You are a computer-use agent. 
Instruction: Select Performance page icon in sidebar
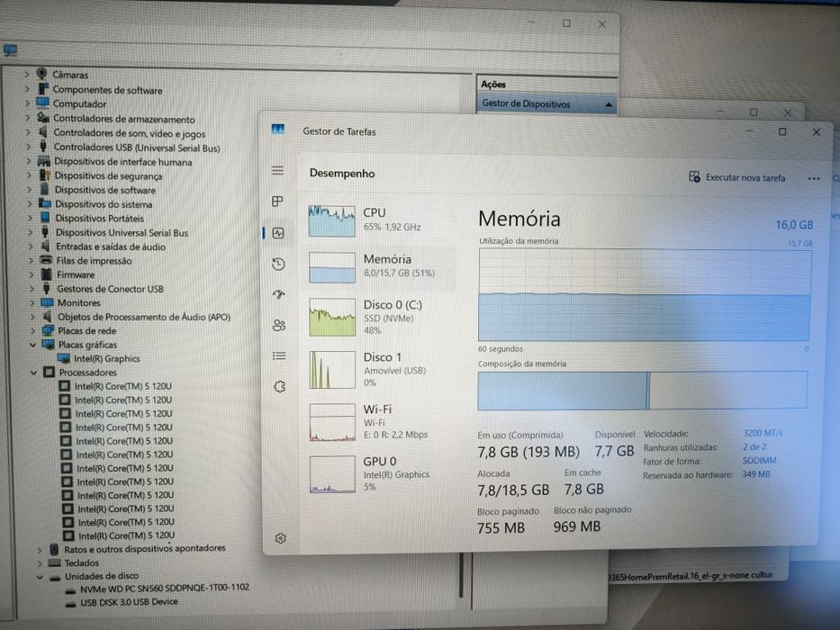[x=278, y=233]
